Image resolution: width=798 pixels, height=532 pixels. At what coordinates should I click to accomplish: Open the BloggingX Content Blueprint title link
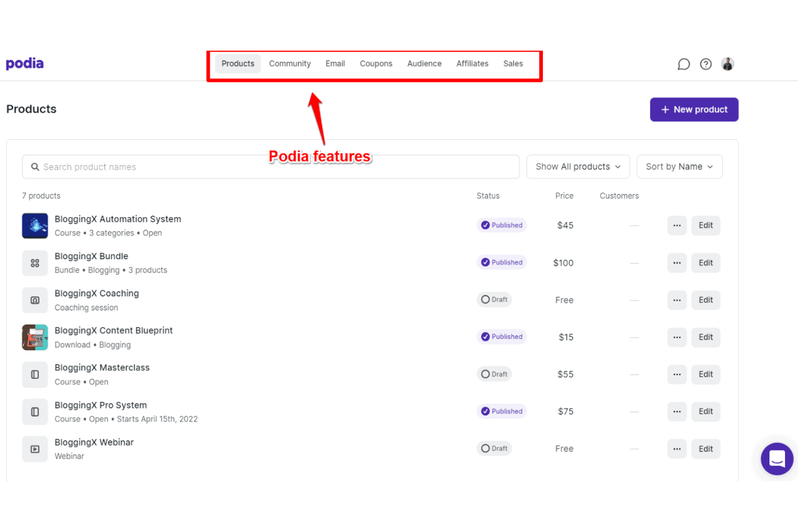click(x=114, y=330)
